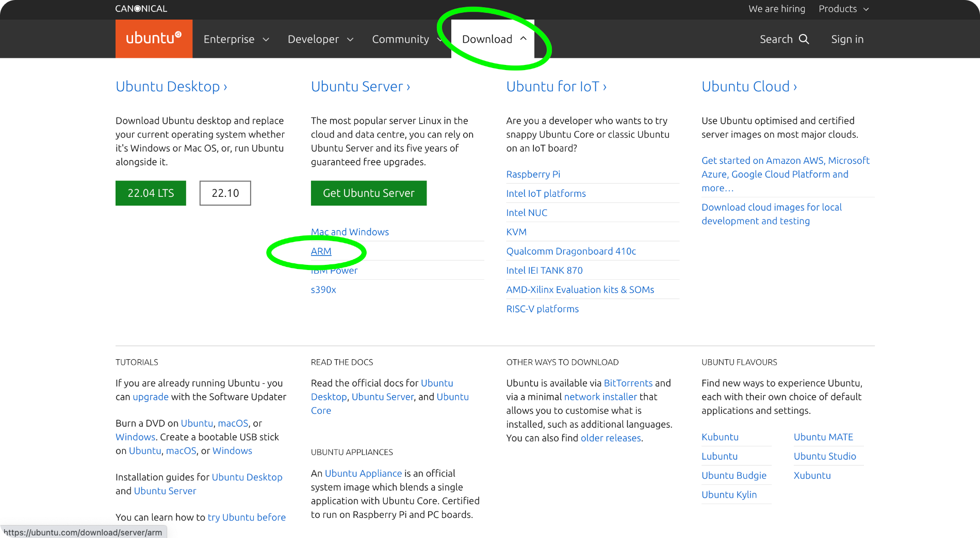This screenshot has height=538, width=980.
Task: Open the Ubuntu MATE flavour link
Action: point(823,437)
